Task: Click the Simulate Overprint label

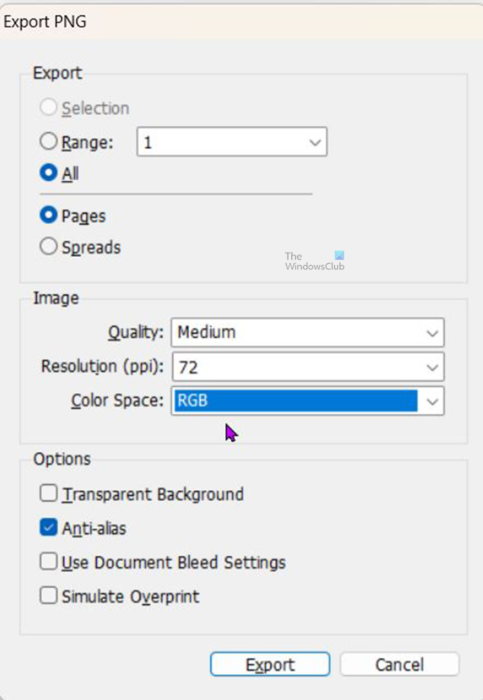Action: click(130, 597)
